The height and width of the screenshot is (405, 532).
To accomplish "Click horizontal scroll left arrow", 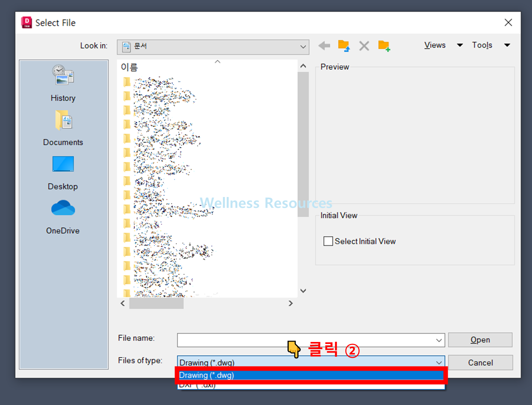I will [x=123, y=303].
